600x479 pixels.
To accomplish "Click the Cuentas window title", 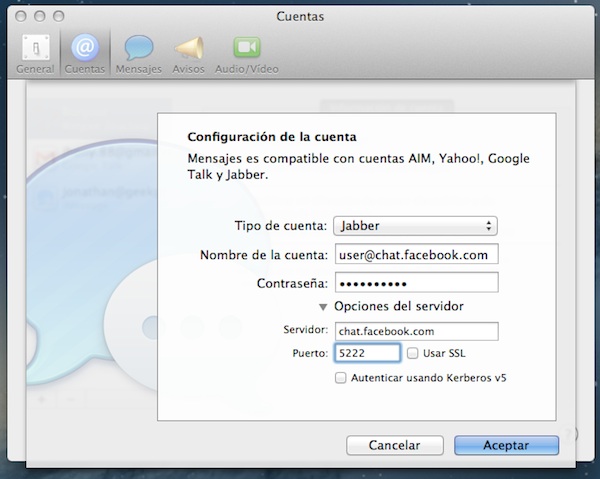I will (300, 16).
